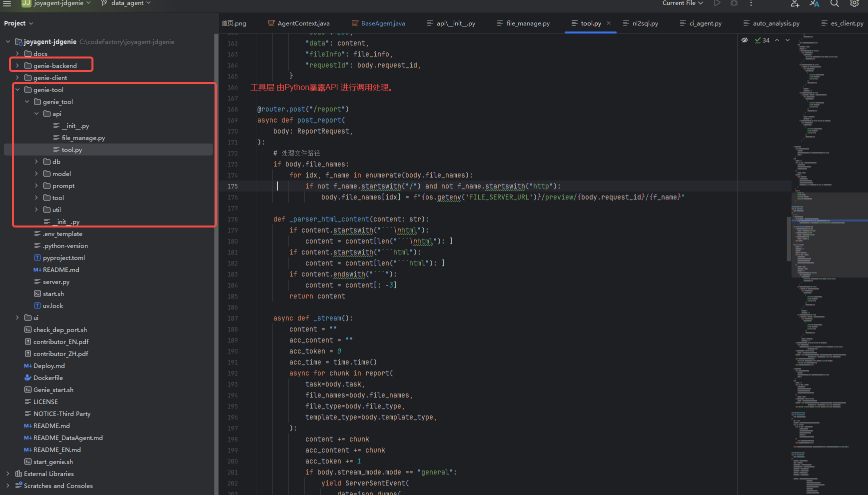Go to previous highlighted problem arrow
Screen dimensions: 868x495
(x=777, y=40)
